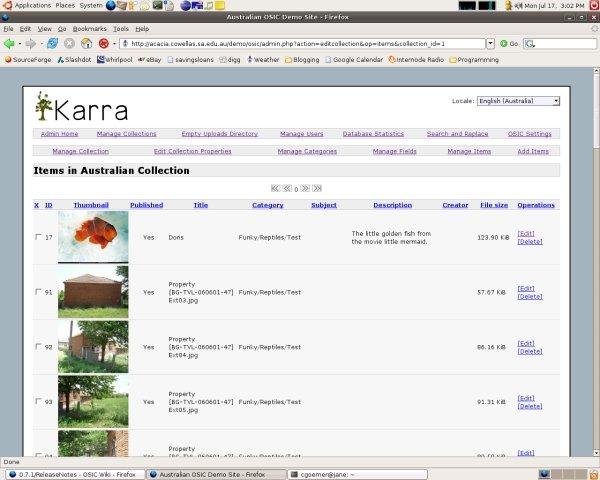Click the browser Back arrow button
Viewport: 600px width, 480px height.
point(9,44)
